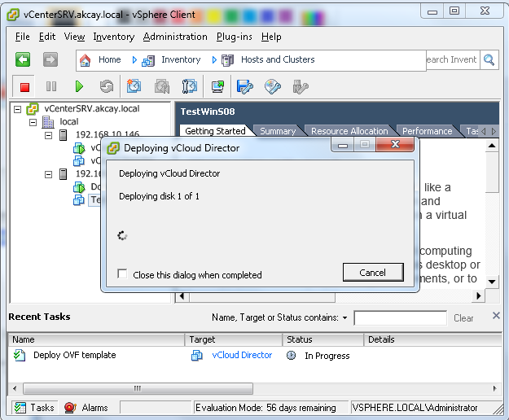
Task: Close the Recent Tasks panel
Action: pos(496,316)
